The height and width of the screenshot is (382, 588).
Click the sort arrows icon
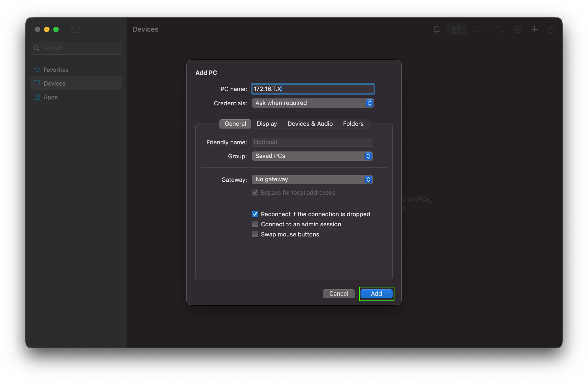pos(499,29)
